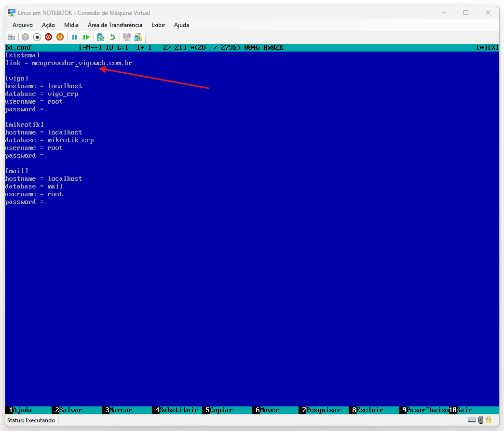The image size is (504, 431).
Task: Open the Exibir menu
Action: (158, 25)
